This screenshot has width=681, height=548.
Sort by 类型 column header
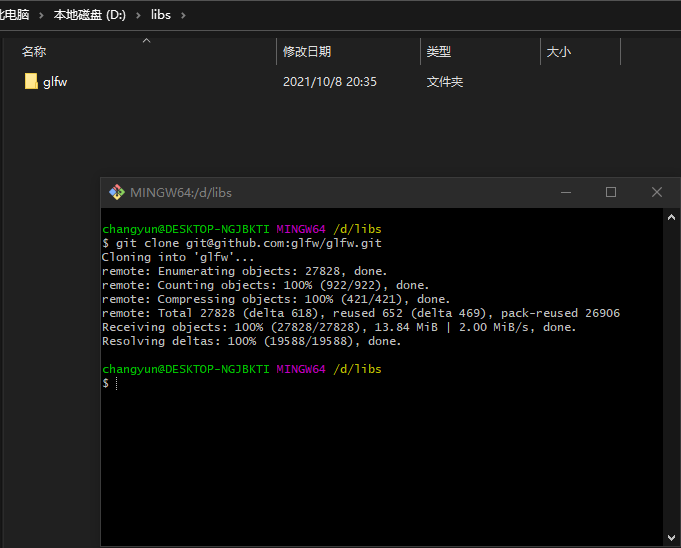click(439, 52)
